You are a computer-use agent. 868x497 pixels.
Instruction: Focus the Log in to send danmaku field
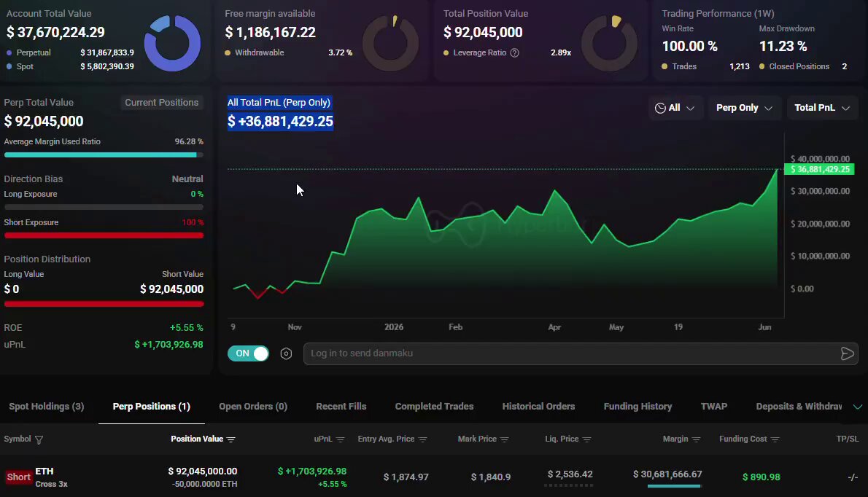tap(581, 354)
